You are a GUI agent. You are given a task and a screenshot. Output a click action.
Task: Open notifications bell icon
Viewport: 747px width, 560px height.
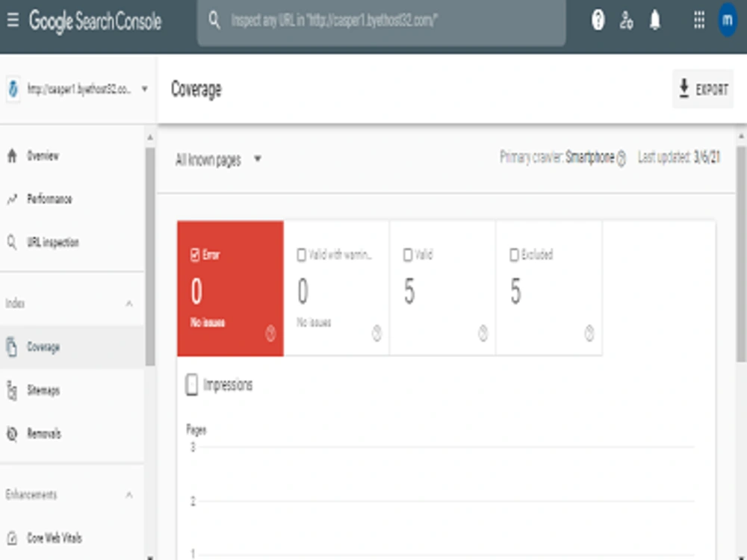tap(656, 20)
